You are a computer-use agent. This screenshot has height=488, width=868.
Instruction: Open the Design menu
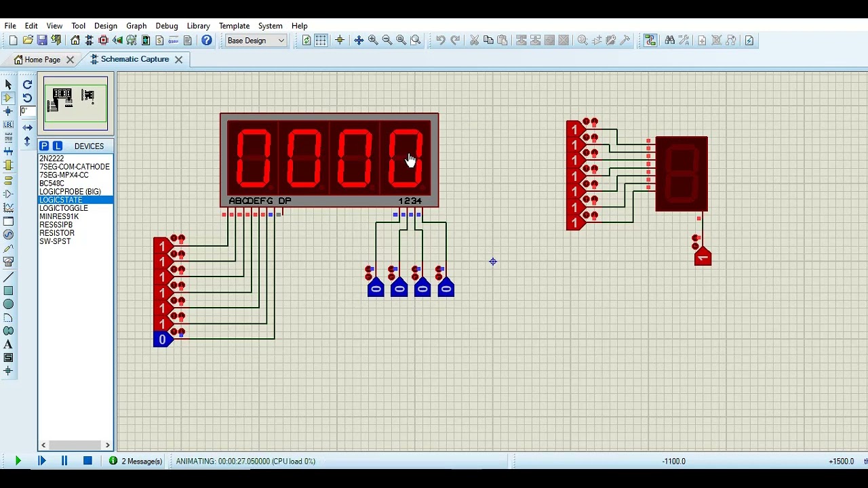(x=106, y=26)
